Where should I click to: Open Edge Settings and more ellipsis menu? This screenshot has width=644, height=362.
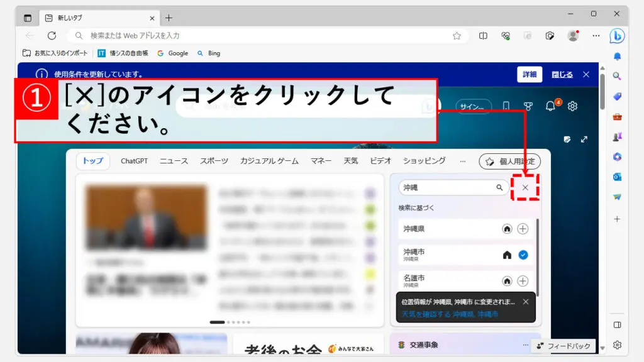pyautogui.click(x=596, y=36)
